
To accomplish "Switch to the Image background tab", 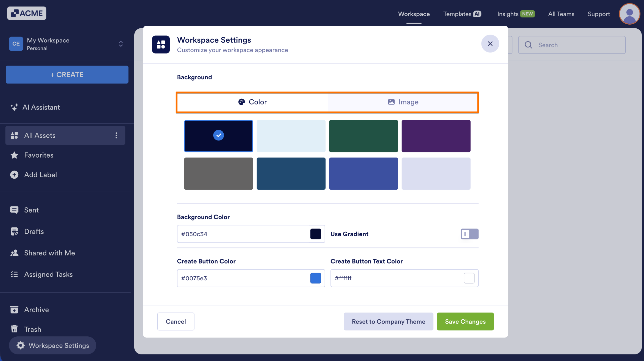I will [403, 102].
